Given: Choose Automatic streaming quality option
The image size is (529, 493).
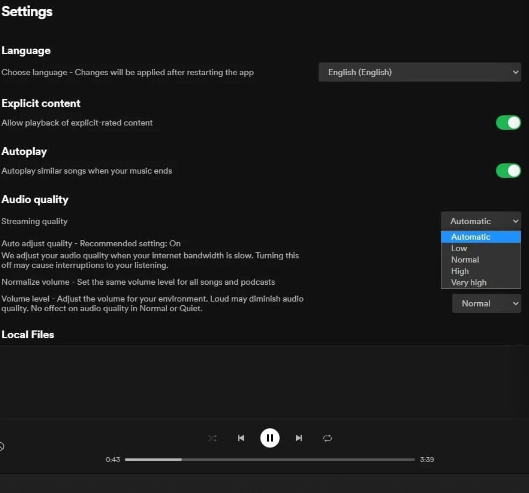Looking at the screenshot, I should tap(481, 237).
